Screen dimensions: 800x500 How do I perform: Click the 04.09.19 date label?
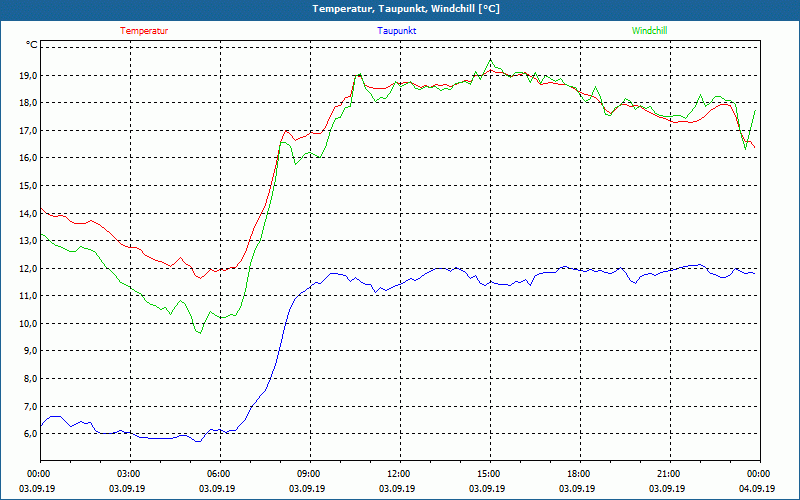pyautogui.click(x=757, y=488)
